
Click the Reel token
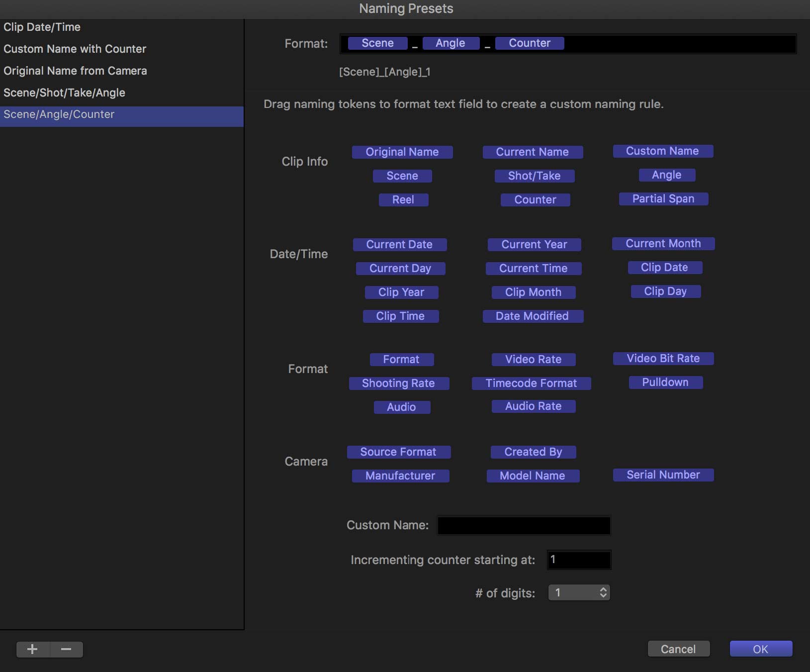click(x=403, y=200)
